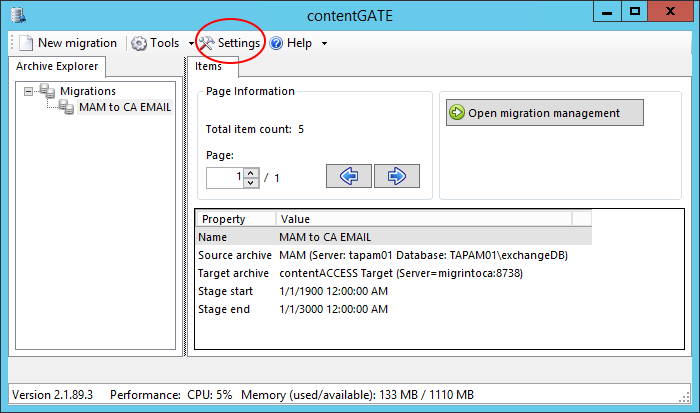Viewport: 700px width, 413px height.
Task: Click the MAM to CA EMAIL database icon
Action: [x=67, y=107]
